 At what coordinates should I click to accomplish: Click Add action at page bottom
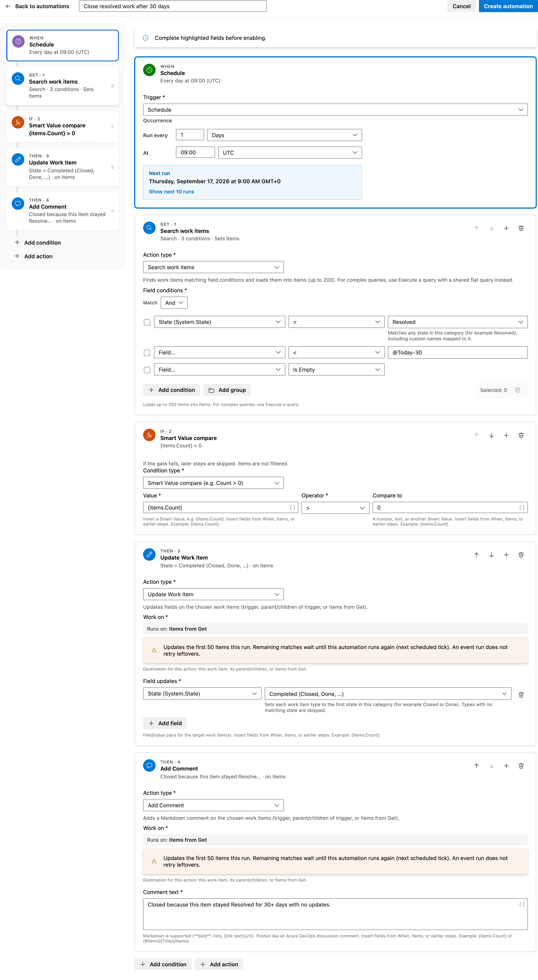[219, 964]
